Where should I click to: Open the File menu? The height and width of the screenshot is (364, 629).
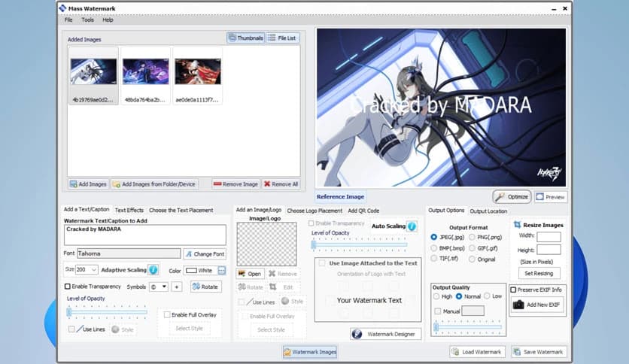(x=68, y=20)
